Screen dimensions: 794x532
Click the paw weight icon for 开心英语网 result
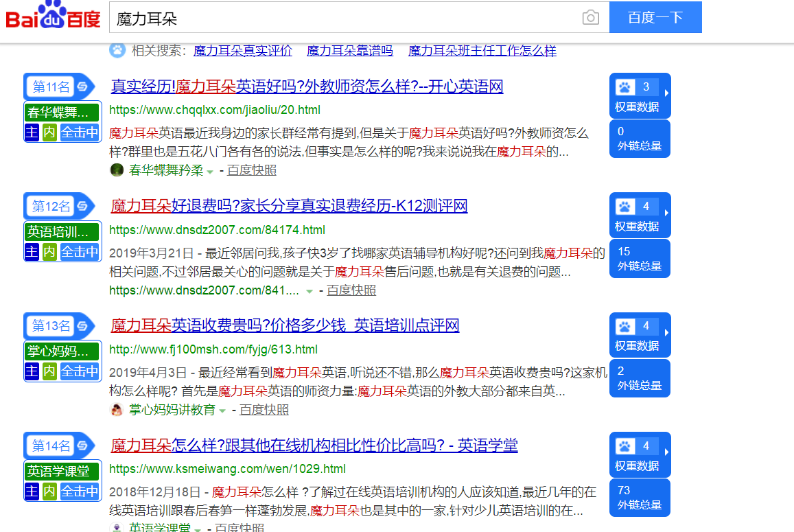pos(625,87)
